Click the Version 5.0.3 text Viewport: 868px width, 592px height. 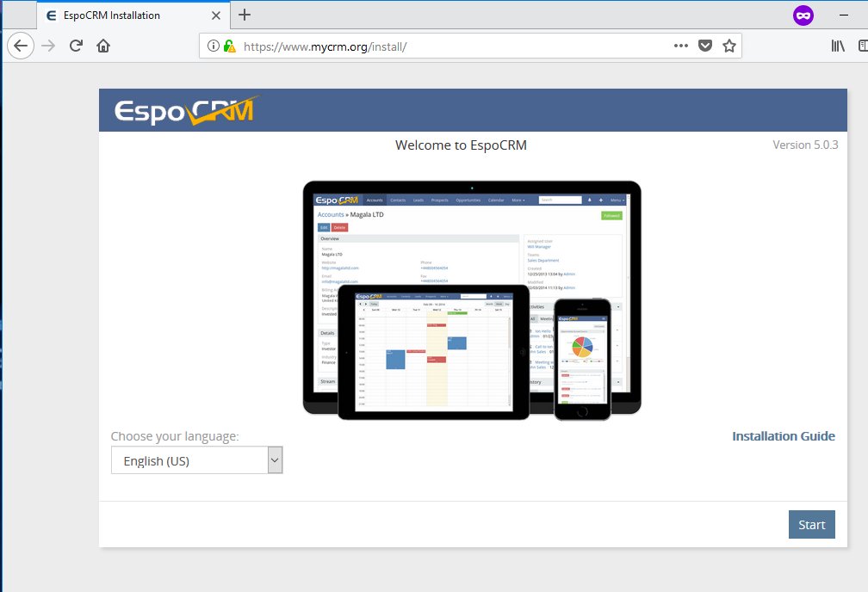coord(805,145)
